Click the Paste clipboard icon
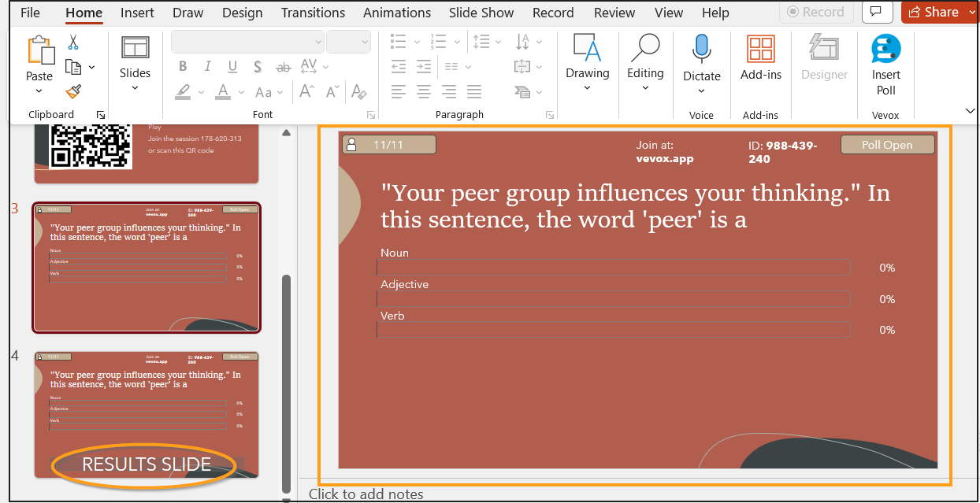Viewport: 980px width, 503px height. (x=39, y=50)
